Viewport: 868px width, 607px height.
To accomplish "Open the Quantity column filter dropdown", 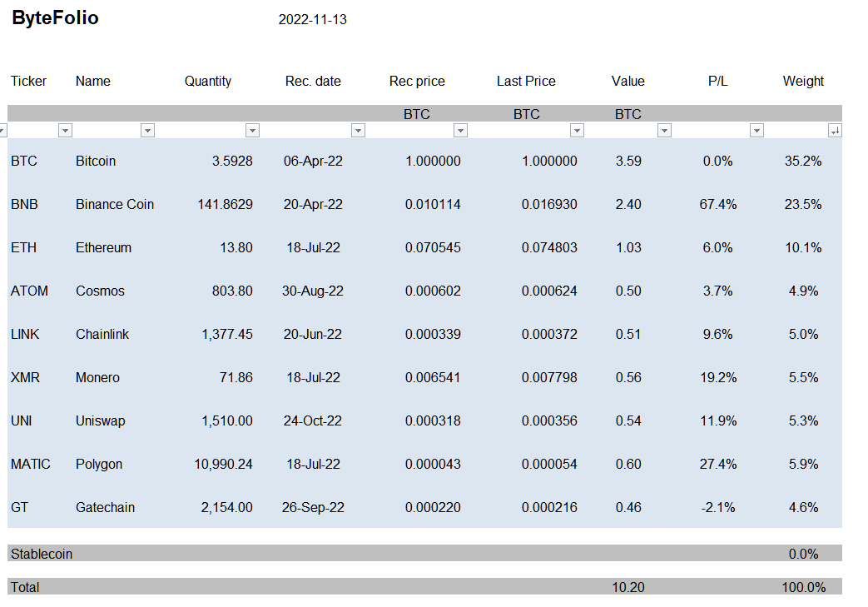I will point(252,131).
